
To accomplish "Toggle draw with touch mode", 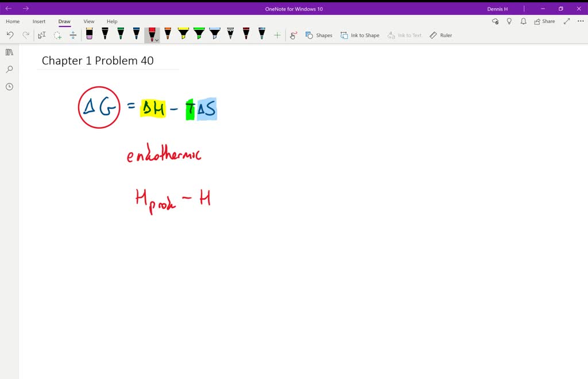I will click(293, 35).
